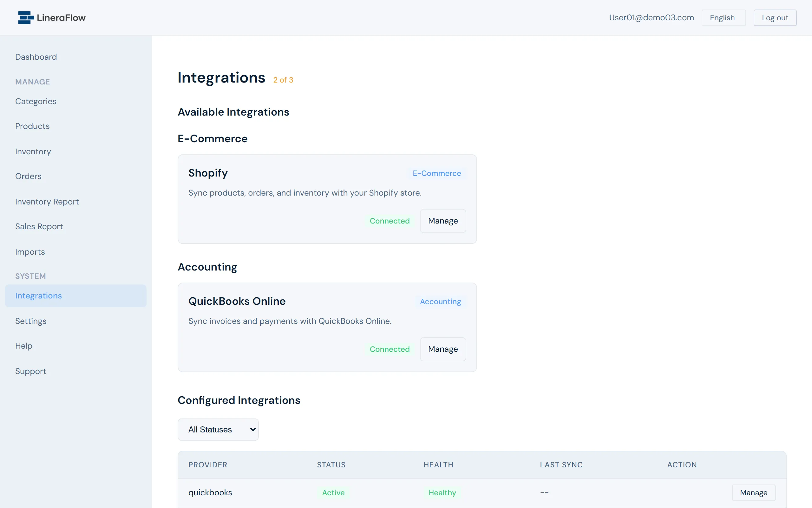Manage the QuickBooks Online card
812x508 pixels.
click(442, 349)
